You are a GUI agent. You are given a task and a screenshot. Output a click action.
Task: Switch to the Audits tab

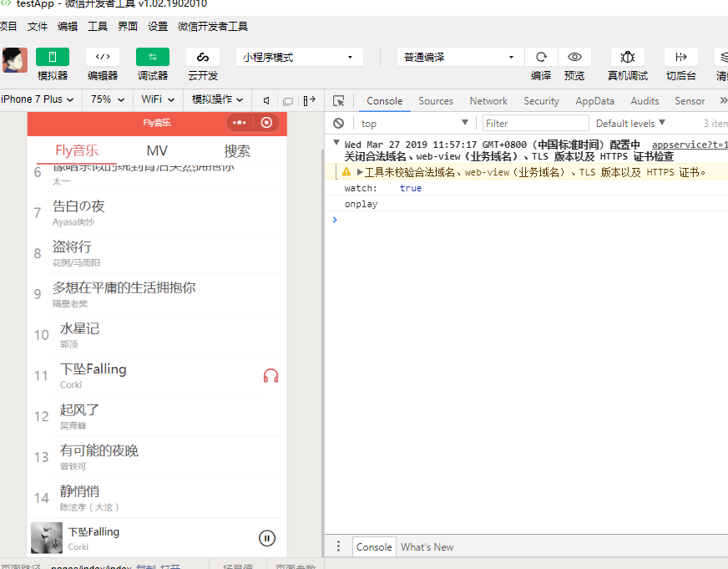pos(645,101)
